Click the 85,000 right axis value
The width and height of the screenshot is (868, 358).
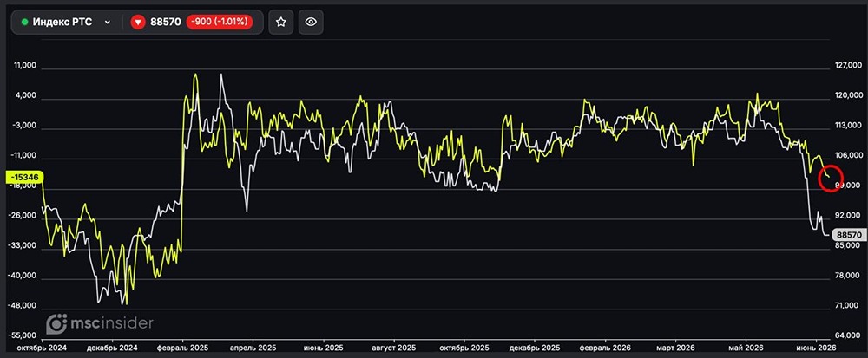coord(848,245)
